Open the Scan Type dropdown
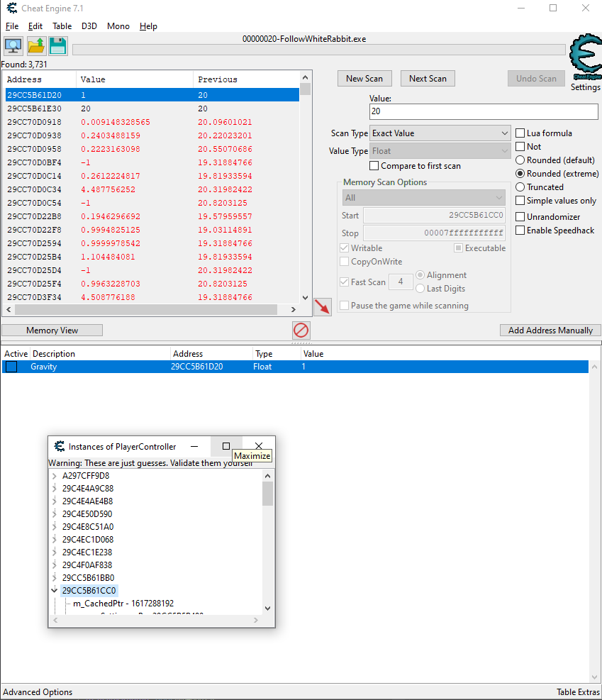Screen dimensions: 602x700 tap(440, 133)
